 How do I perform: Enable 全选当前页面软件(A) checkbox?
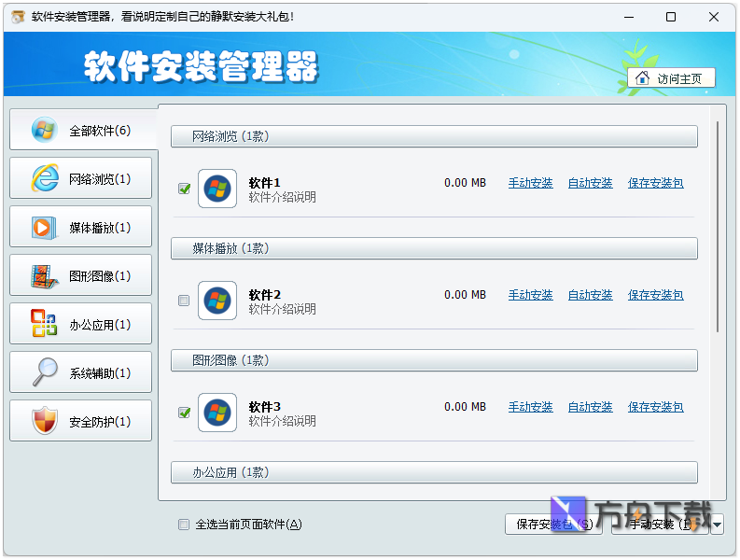pyautogui.click(x=184, y=525)
